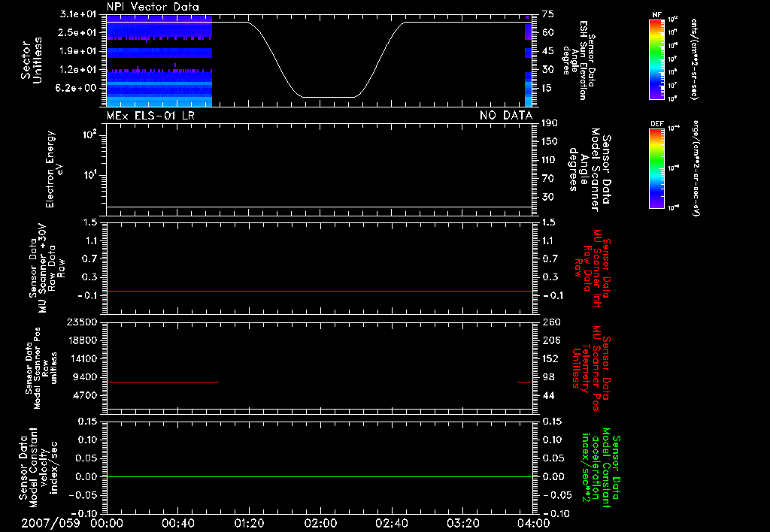
Task: Click the 0.15 acceleration axis tick label
Action: [553, 421]
